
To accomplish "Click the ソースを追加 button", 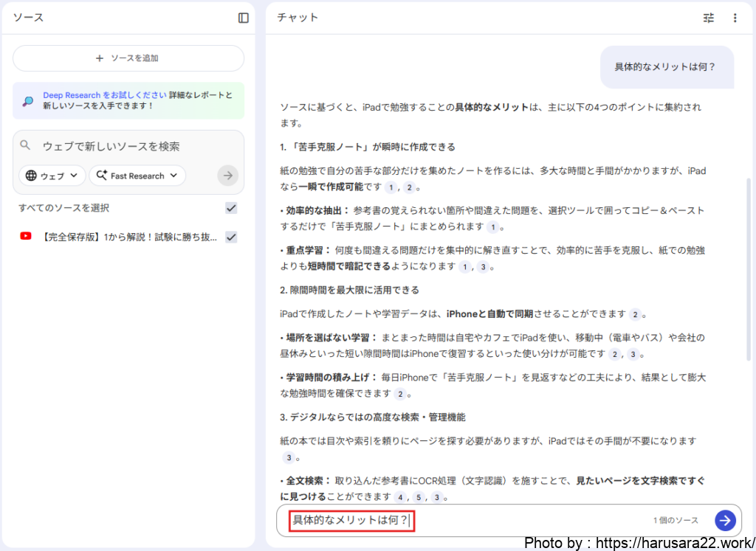I will 128,58.
